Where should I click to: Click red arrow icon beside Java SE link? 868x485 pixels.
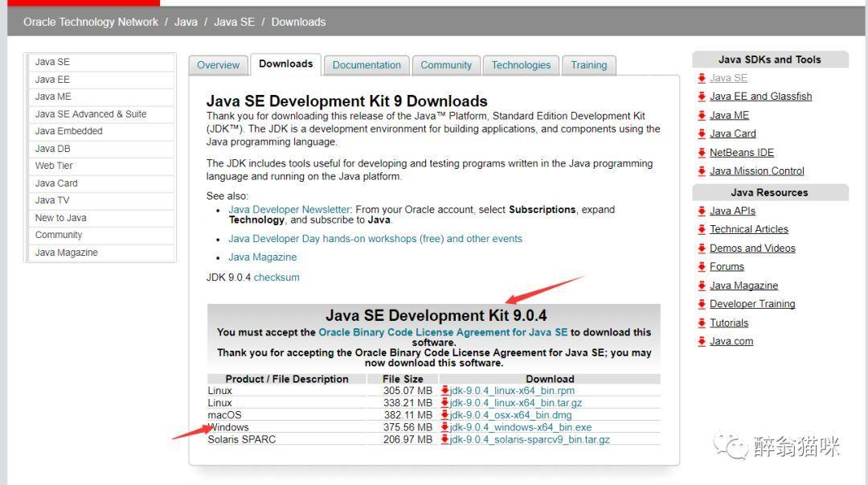tap(702, 78)
